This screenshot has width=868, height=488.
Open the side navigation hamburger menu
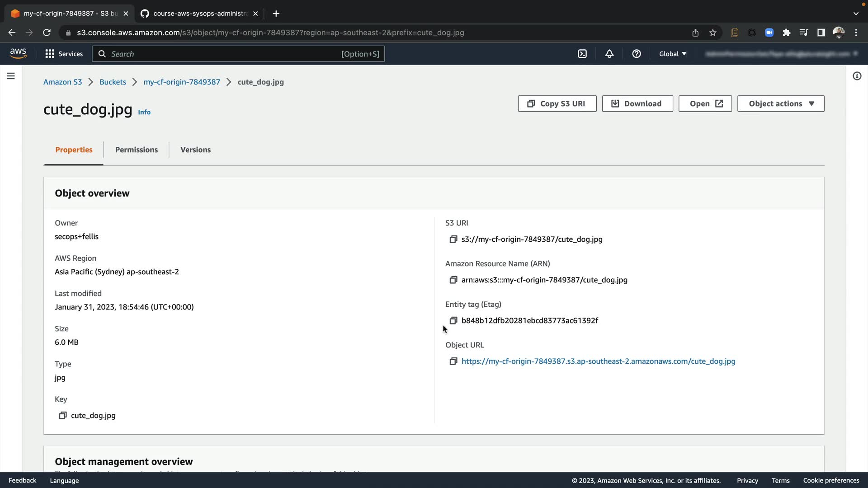(11, 76)
